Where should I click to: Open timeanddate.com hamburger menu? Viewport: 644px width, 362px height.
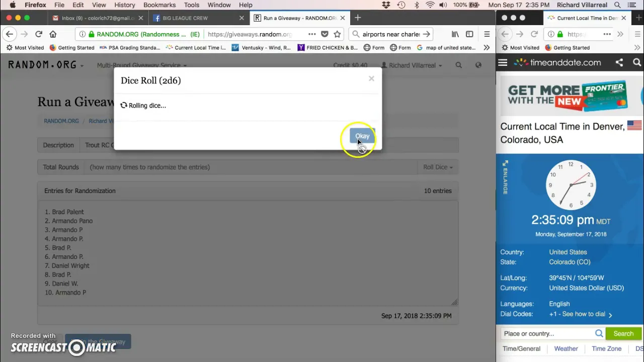[503, 63]
